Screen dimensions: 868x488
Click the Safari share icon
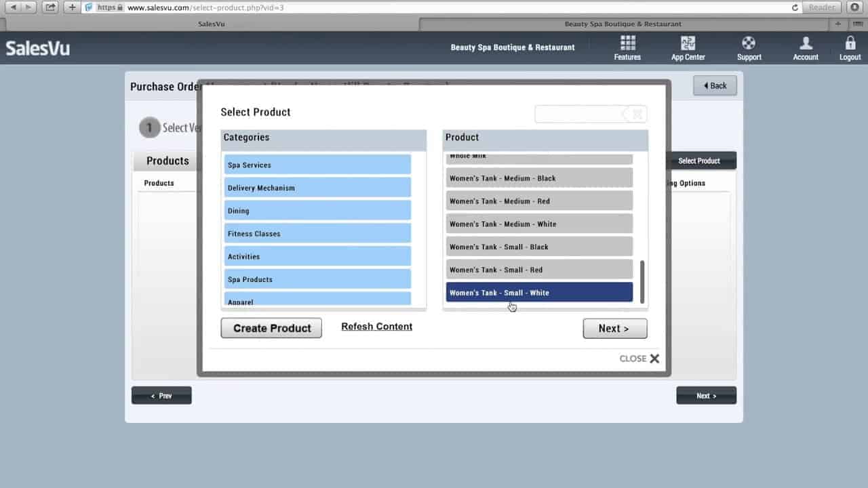[x=50, y=7]
